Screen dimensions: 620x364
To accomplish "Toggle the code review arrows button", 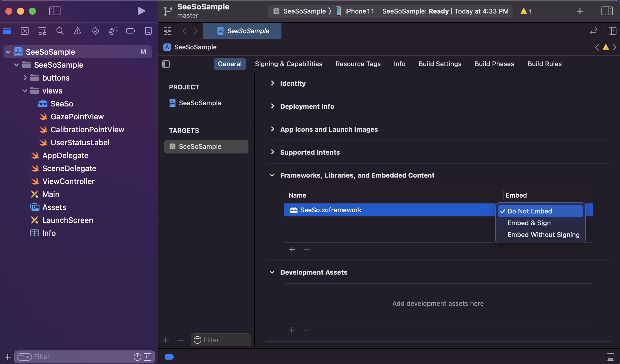I will (594, 31).
